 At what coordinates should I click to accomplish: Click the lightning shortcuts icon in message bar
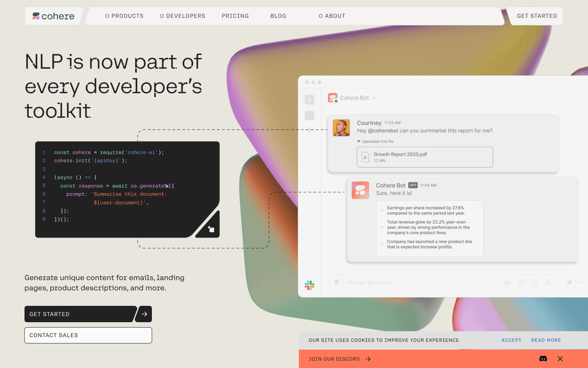pyautogui.click(x=336, y=282)
